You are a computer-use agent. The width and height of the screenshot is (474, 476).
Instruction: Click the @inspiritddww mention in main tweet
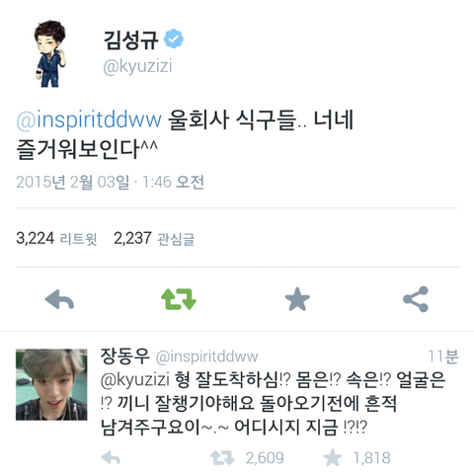[89, 119]
